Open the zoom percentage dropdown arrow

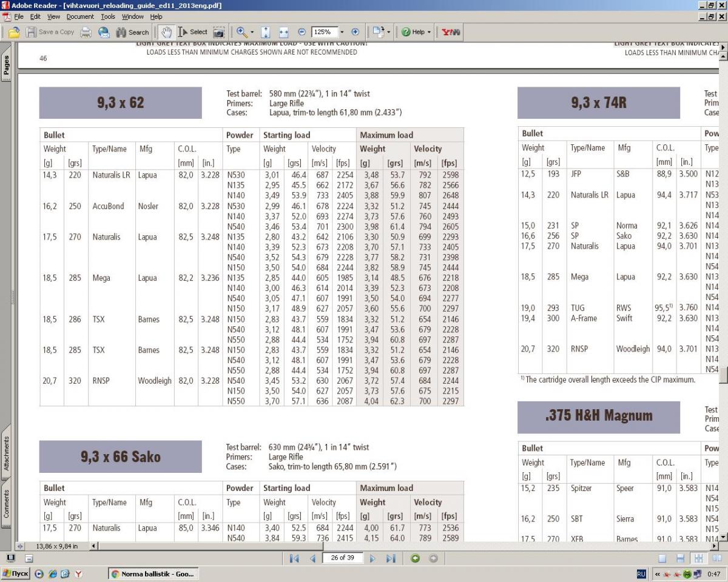342,32
